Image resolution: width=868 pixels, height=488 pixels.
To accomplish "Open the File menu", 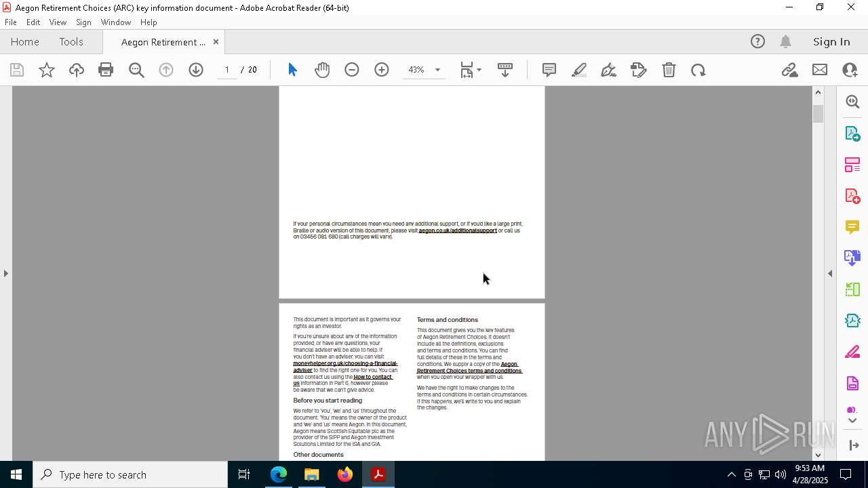I will click(x=11, y=22).
